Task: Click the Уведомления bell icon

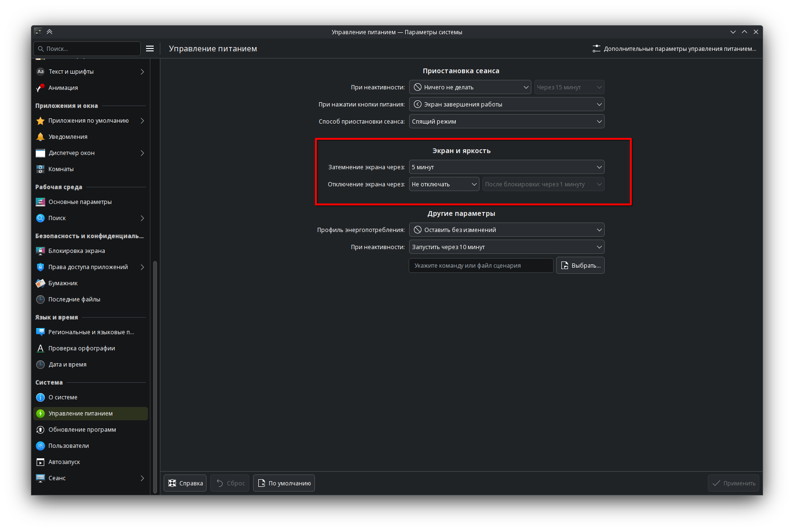Action: tap(40, 137)
